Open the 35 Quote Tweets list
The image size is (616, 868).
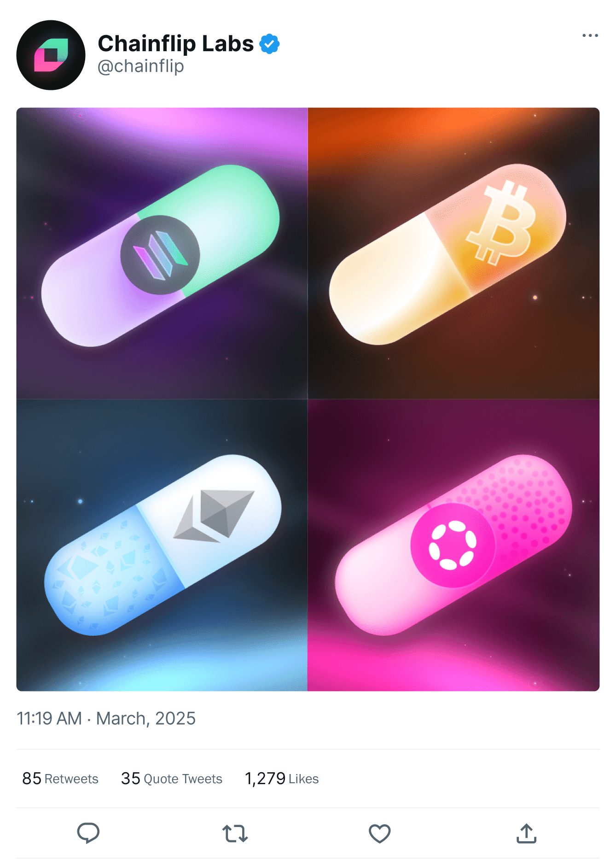coord(172,779)
